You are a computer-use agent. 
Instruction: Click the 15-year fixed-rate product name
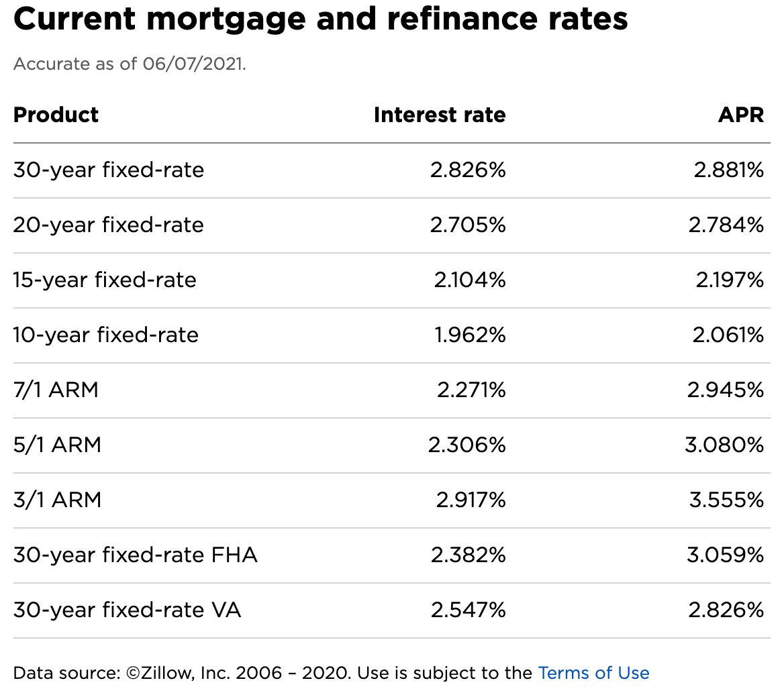pos(105,280)
